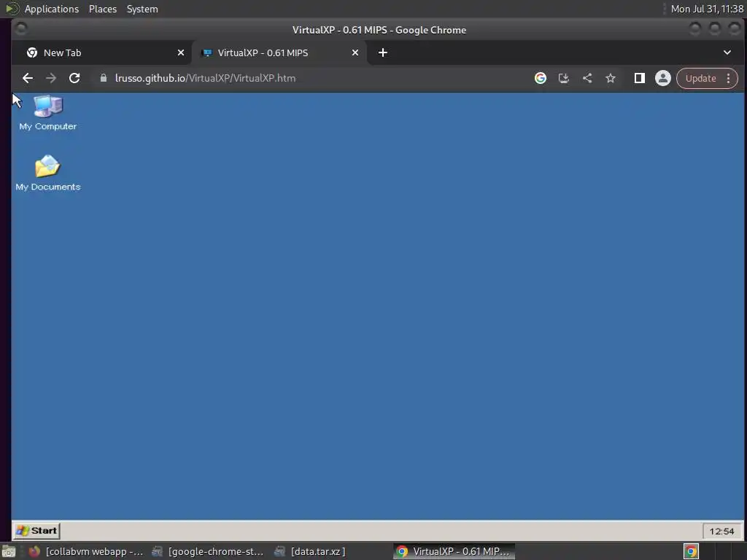747x560 pixels.
Task: Toggle Chrome's side panel icon
Action: point(639,78)
